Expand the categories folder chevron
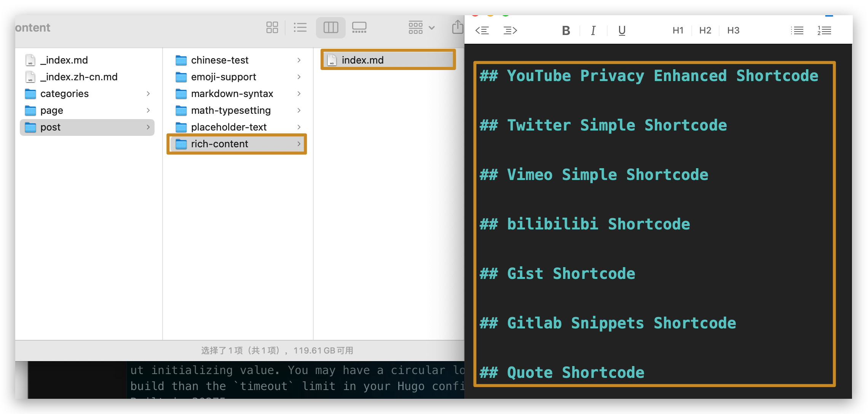Viewport: 868px width, 414px height. pos(148,94)
